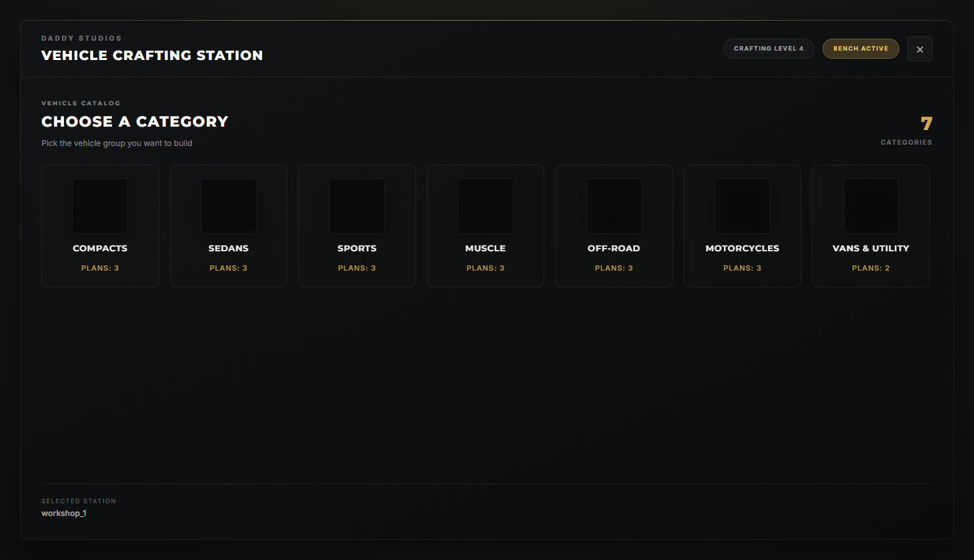
Task: Click the Vans & Utility thumbnail image
Action: pyautogui.click(x=871, y=206)
